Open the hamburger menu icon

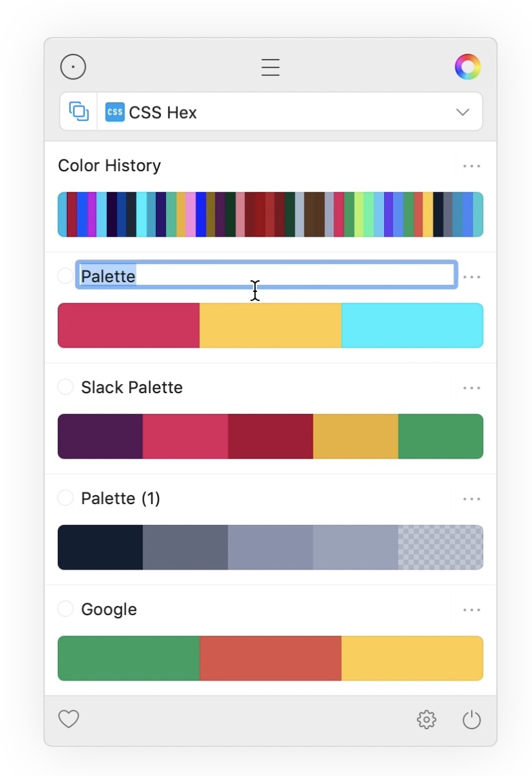coord(271,67)
